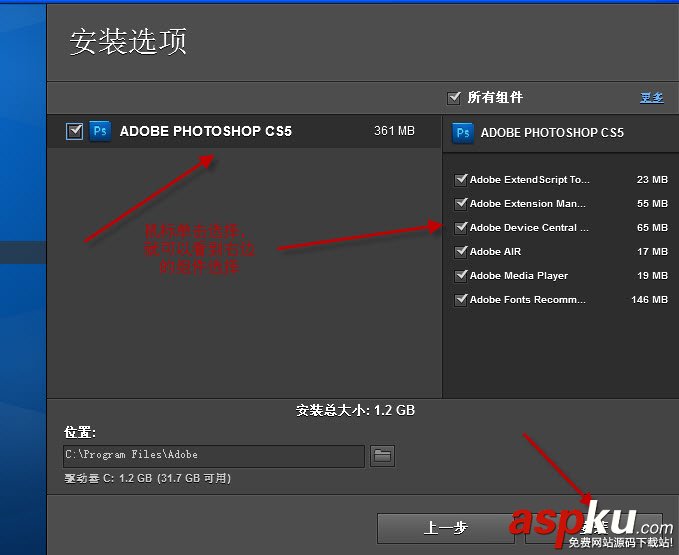The height and width of the screenshot is (555, 679).
Task: Click the 位置: label
Action: [x=80, y=432]
